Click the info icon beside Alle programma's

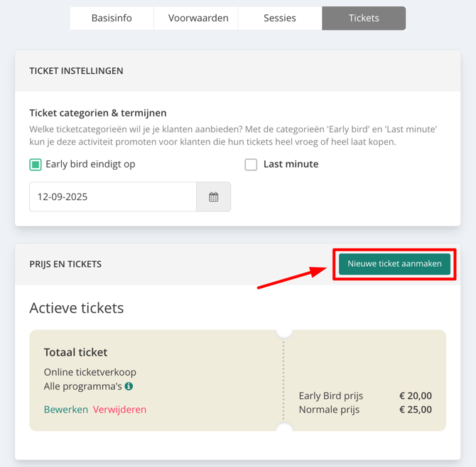(x=129, y=387)
